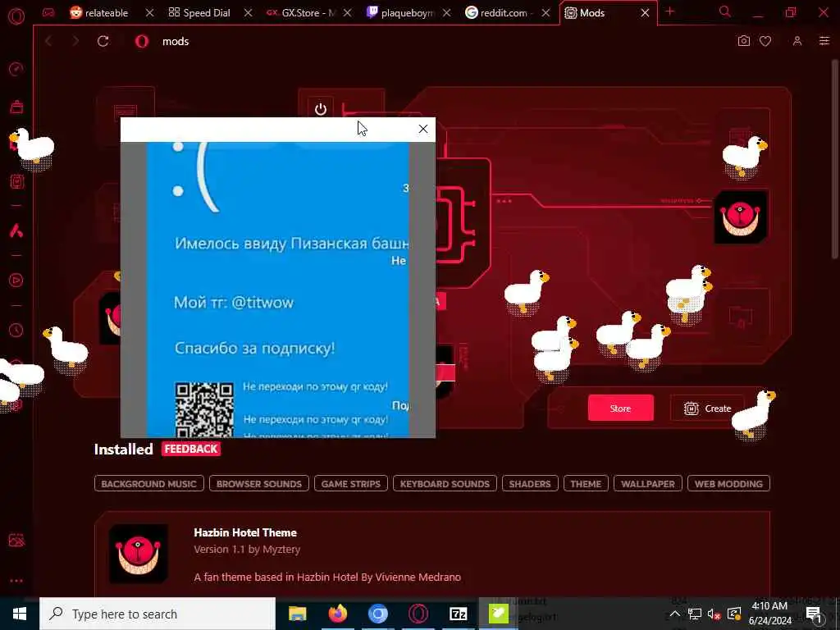Bookmark this page with the heart icon
Image resolution: width=840 pixels, height=630 pixels.
(x=765, y=41)
